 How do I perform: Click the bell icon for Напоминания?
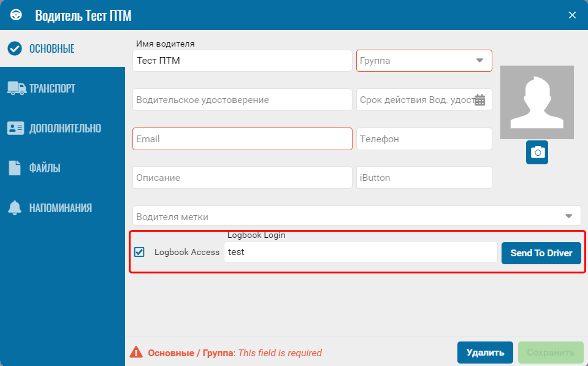pos(15,208)
